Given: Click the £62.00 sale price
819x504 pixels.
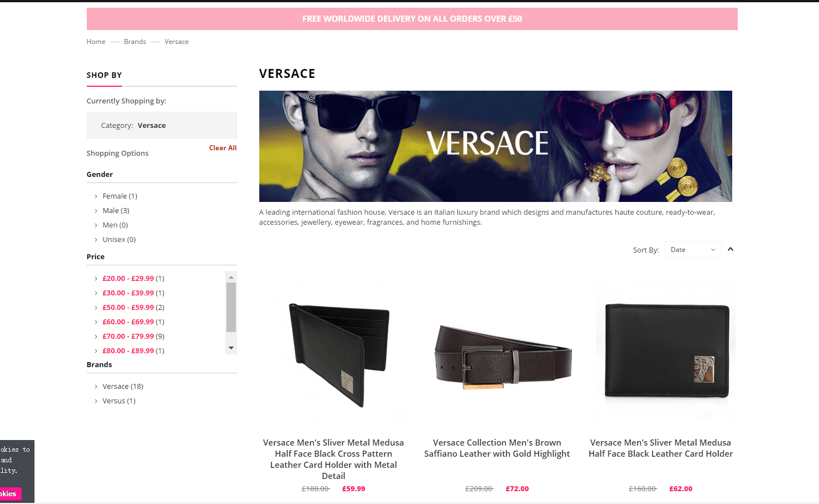Looking at the screenshot, I should 681,489.
